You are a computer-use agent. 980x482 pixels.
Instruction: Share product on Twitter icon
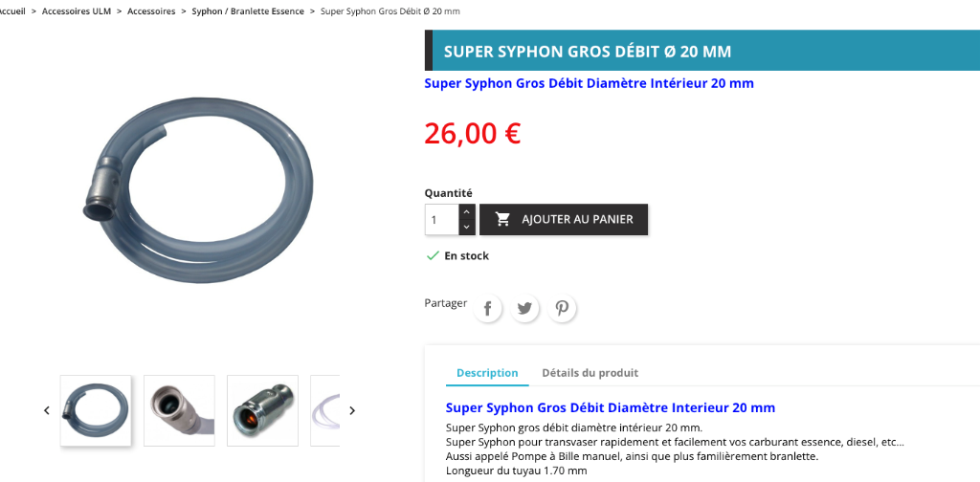(x=524, y=309)
